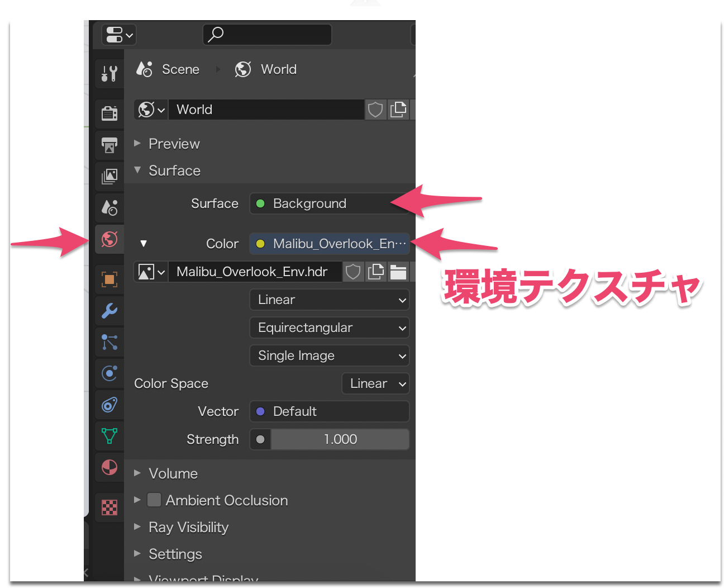Open the Texture properties checker tab
This screenshot has height=588, width=724.
109,507
